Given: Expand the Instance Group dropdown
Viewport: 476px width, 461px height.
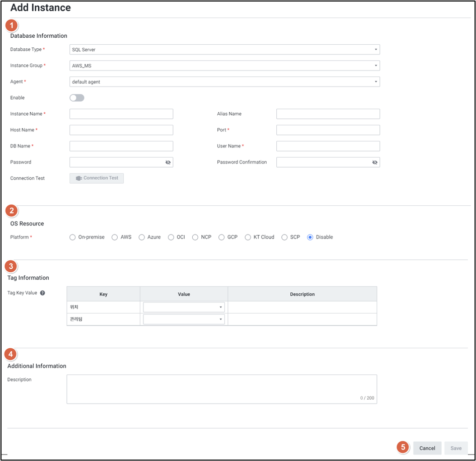Looking at the screenshot, I should click(x=224, y=66).
